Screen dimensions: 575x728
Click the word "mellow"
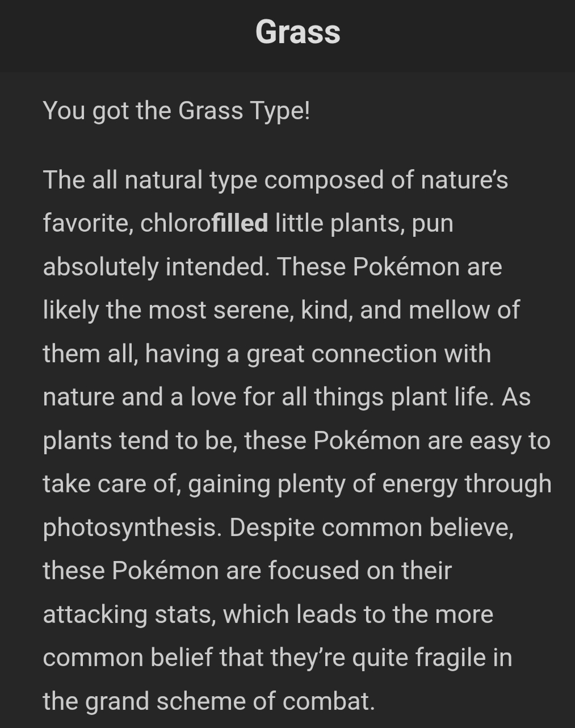coord(448,310)
